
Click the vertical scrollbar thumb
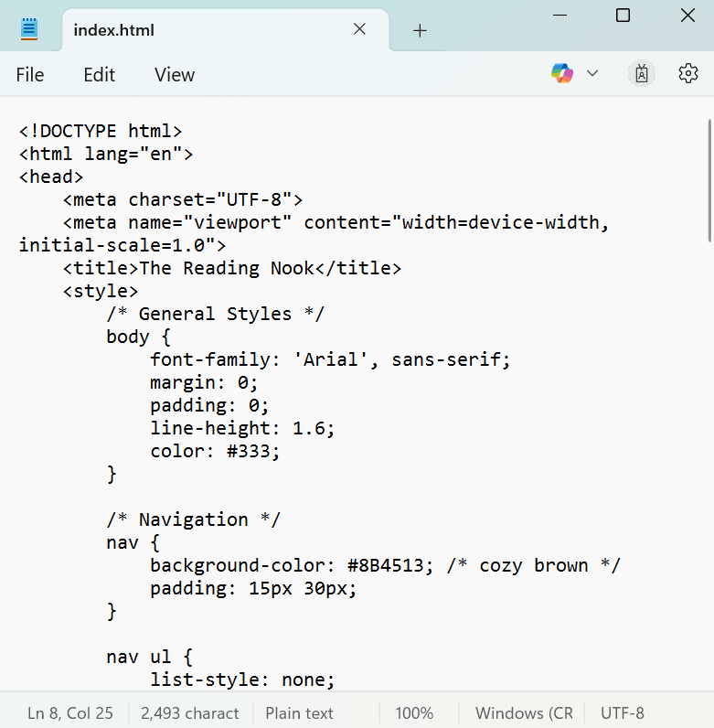(709, 180)
